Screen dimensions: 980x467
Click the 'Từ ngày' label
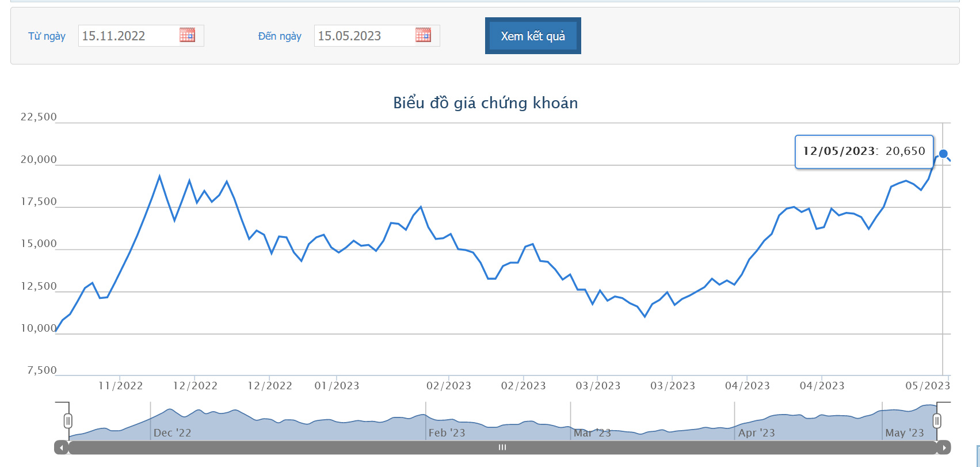(x=47, y=36)
